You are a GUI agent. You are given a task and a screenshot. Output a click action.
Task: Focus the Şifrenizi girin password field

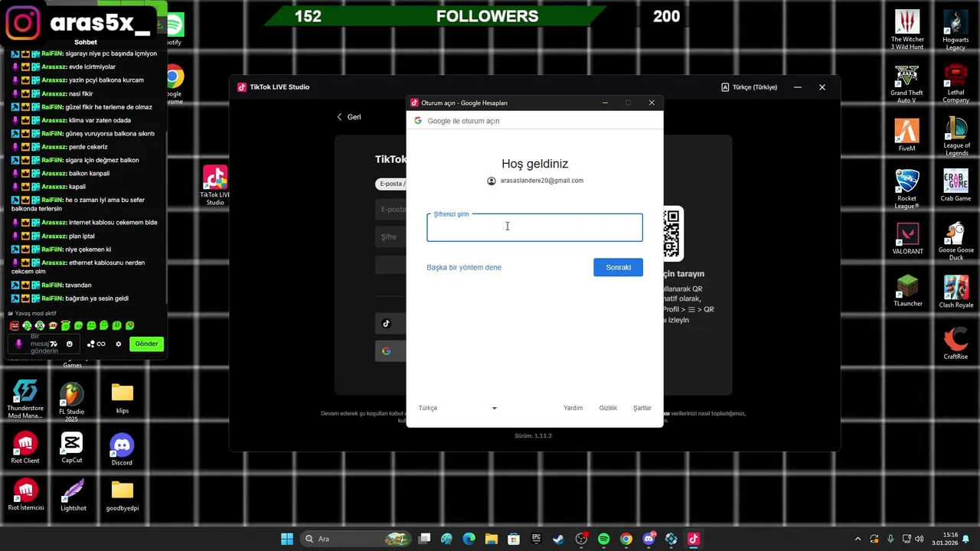point(534,227)
